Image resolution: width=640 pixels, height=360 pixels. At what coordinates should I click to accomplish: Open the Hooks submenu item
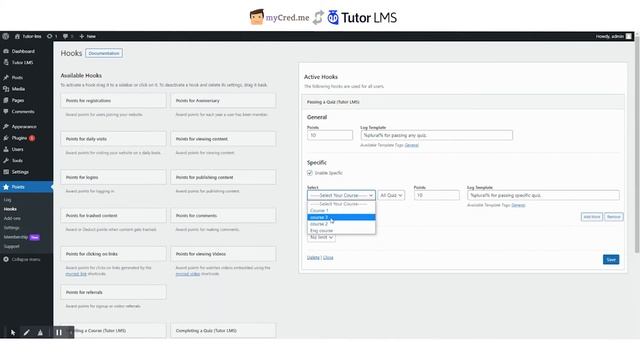tap(10, 209)
